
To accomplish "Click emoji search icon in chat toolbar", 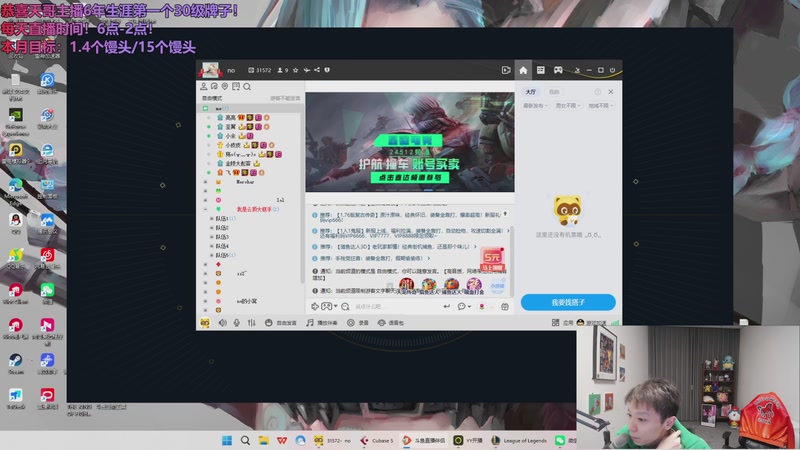I will pos(345,306).
